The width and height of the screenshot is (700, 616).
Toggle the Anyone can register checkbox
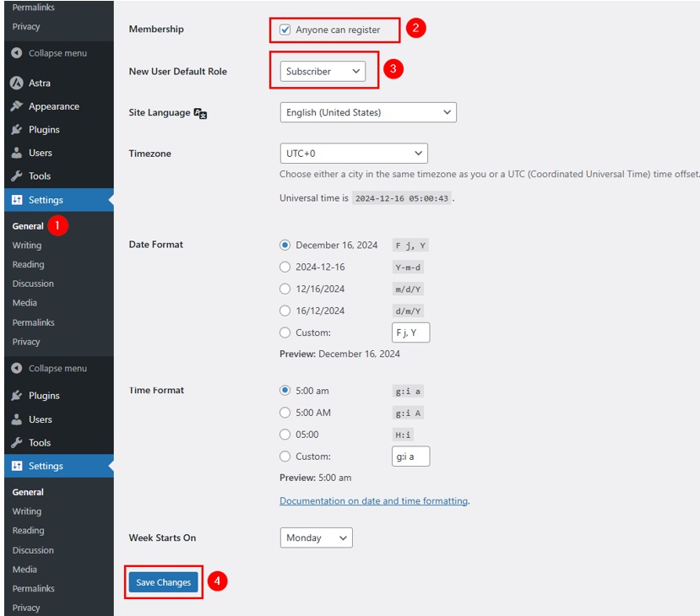click(x=285, y=30)
